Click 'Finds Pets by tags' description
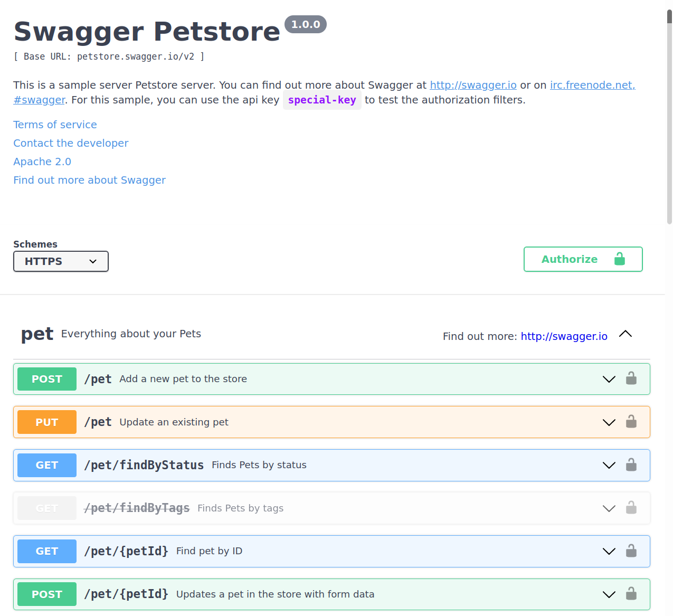This screenshot has width=673, height=616. pyautogui.click(x=240, y=508)
